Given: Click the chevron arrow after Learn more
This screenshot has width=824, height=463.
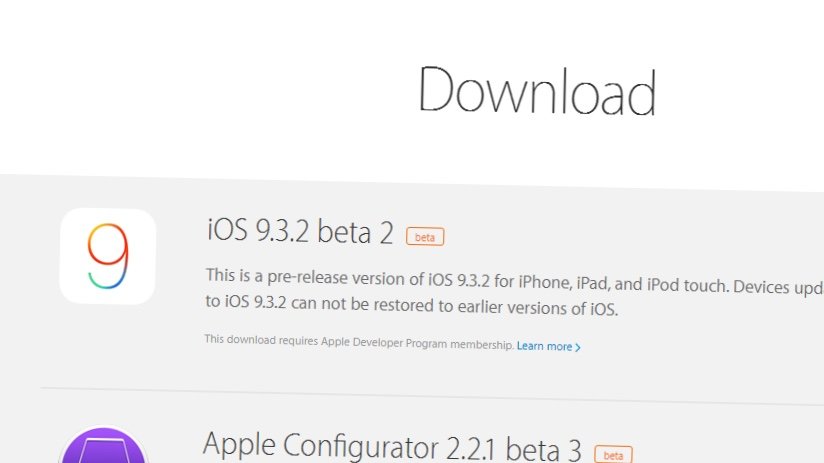Looking at the screenshot, I should [x=578, y=347].
